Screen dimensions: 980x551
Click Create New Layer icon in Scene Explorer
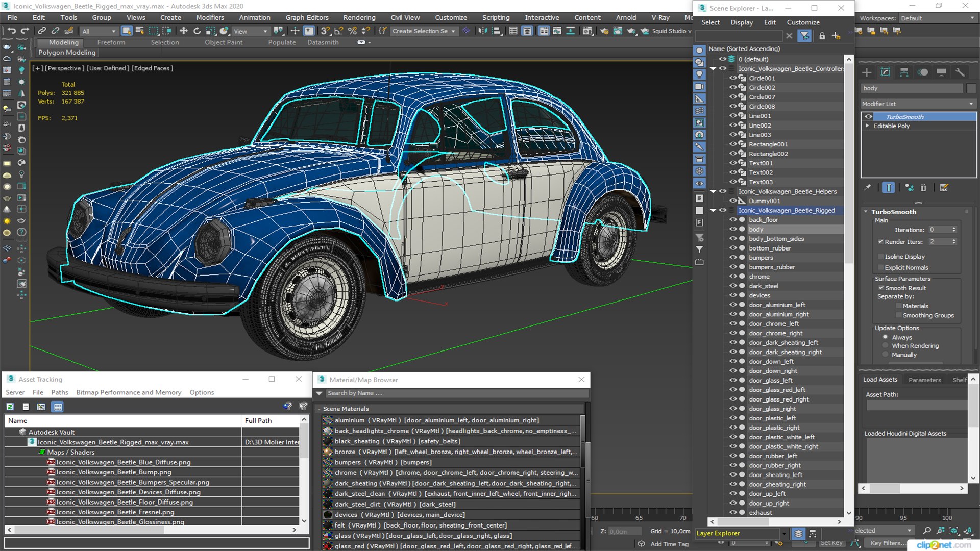click(x=836, y=36)
